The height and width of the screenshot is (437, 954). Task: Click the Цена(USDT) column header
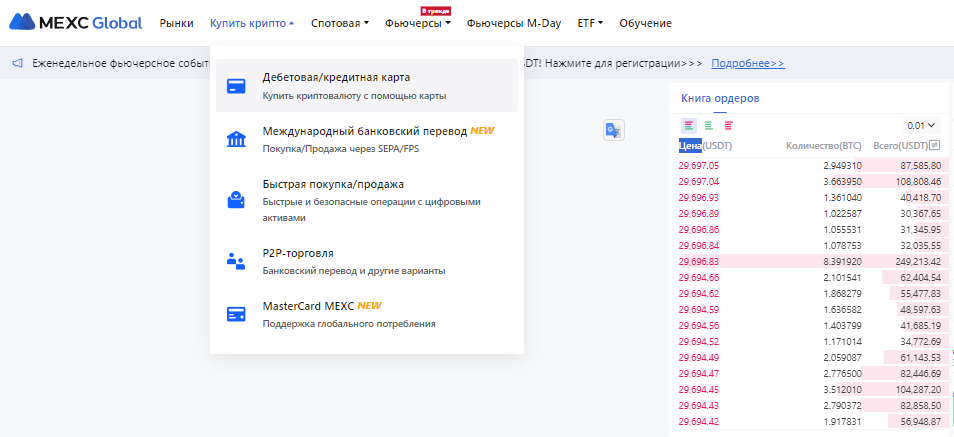705,145
